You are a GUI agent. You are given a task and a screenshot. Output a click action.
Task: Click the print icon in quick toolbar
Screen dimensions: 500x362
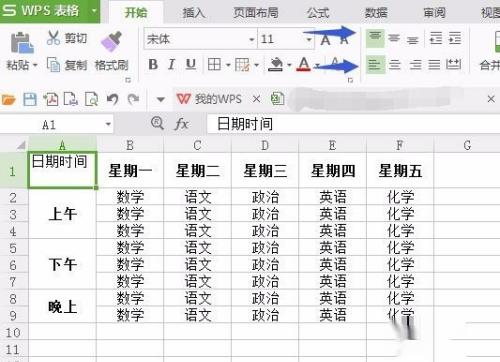(x=71, y=99)
